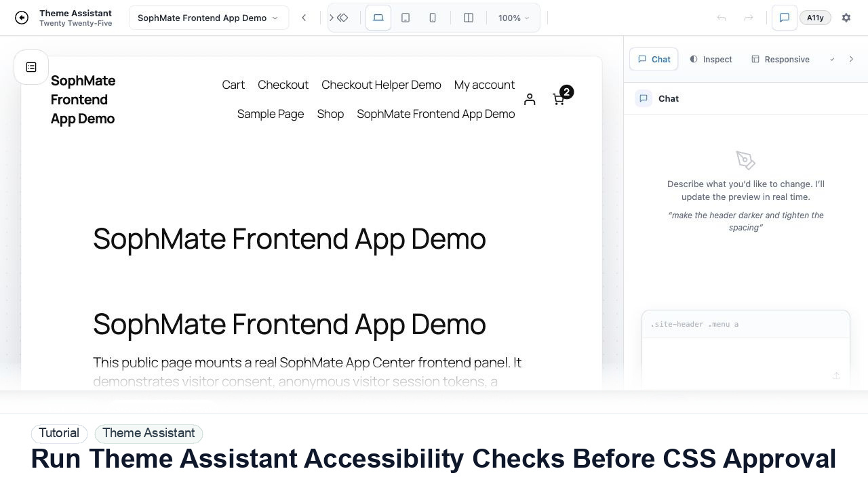Click the pen nib icon in the empty chat
The height and width of the screenshot is (488, 868).
745,161
